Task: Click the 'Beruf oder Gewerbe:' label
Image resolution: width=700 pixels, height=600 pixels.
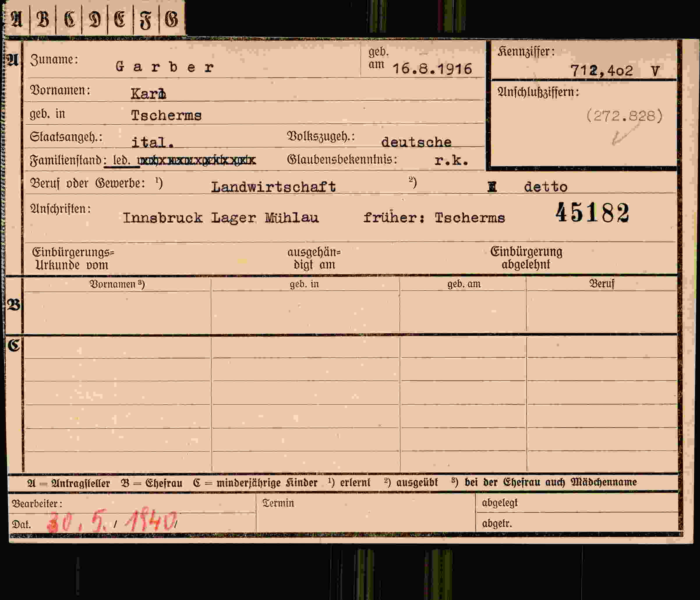Action: tap(88, 184)
